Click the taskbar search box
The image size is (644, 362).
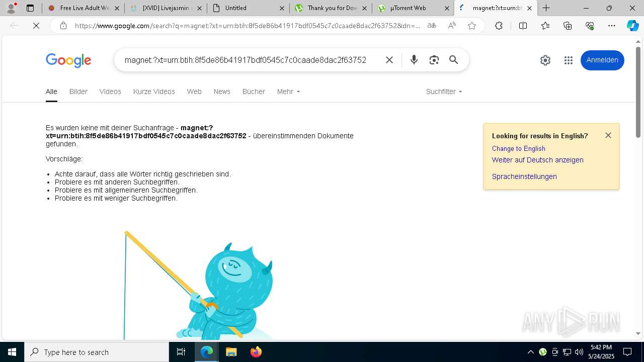(x=97, y=352)
